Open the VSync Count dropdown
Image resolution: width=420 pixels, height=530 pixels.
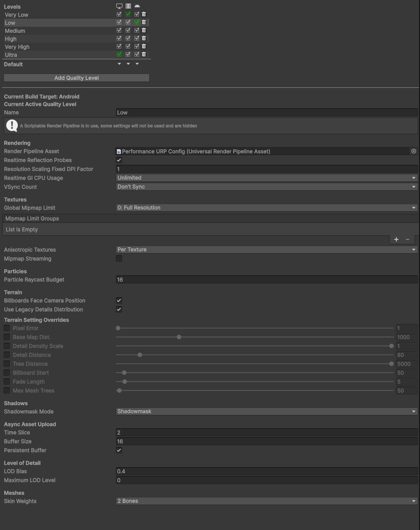(x=266, y=187)
